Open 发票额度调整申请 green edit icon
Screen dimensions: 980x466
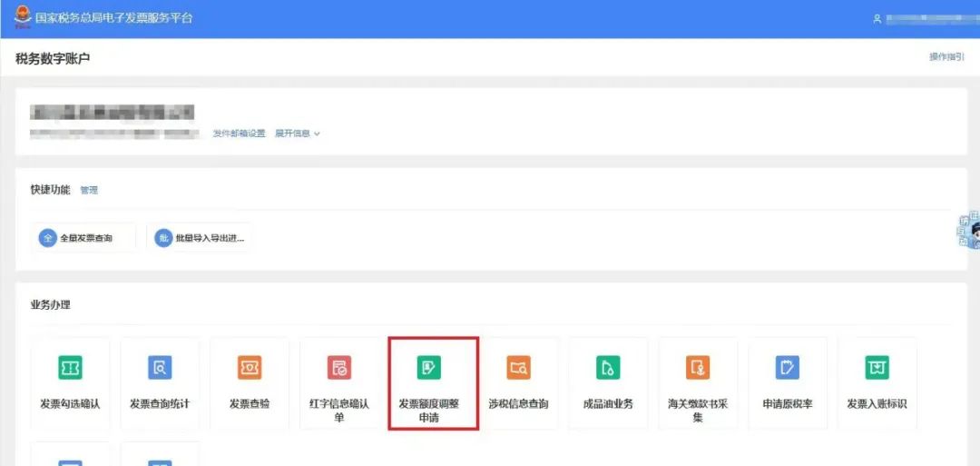tap(428, 368)
